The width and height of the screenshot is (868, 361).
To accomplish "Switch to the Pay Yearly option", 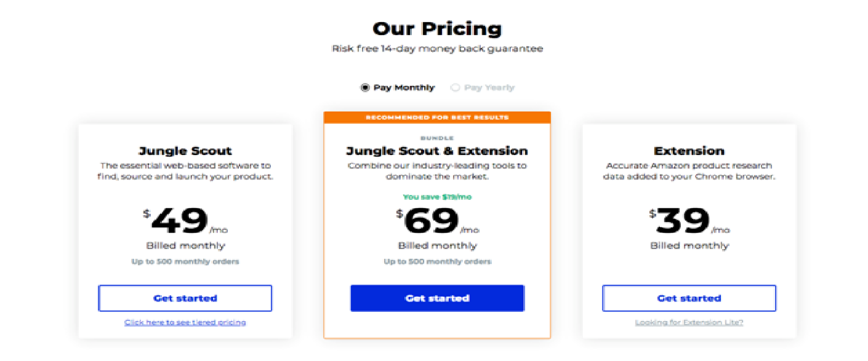I will coord(456,88).
